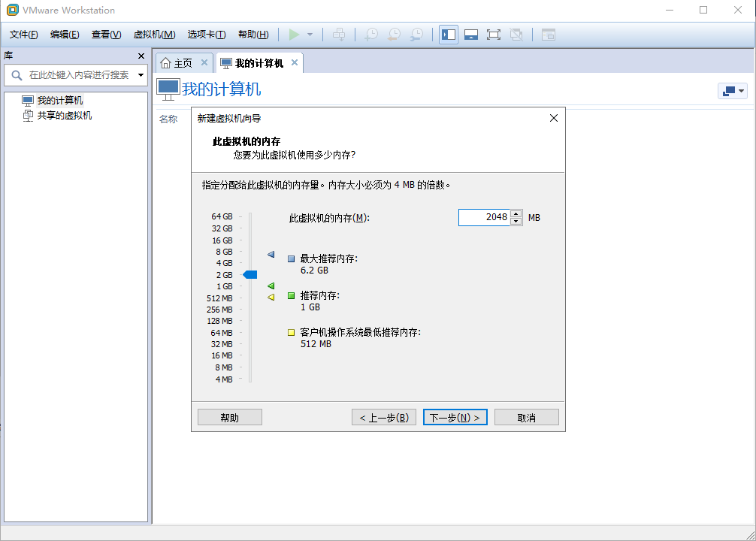Click the 8 GB label on the memory scale

coord(224,252)
